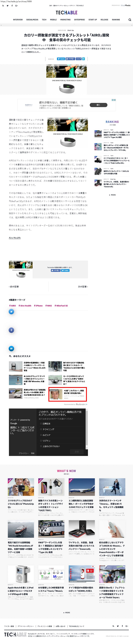Expand ranking list with + MORE

tap(112, 195)
